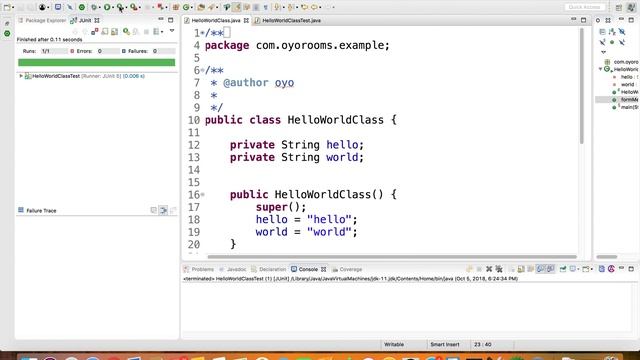Switch to HelloWorldClassTest.java editor tab
Screen dimensions: 640x360
(x=288, y=20)
